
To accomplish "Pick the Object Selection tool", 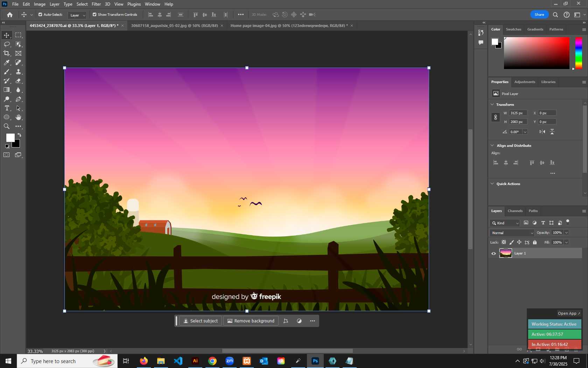I will click(18, 44).
